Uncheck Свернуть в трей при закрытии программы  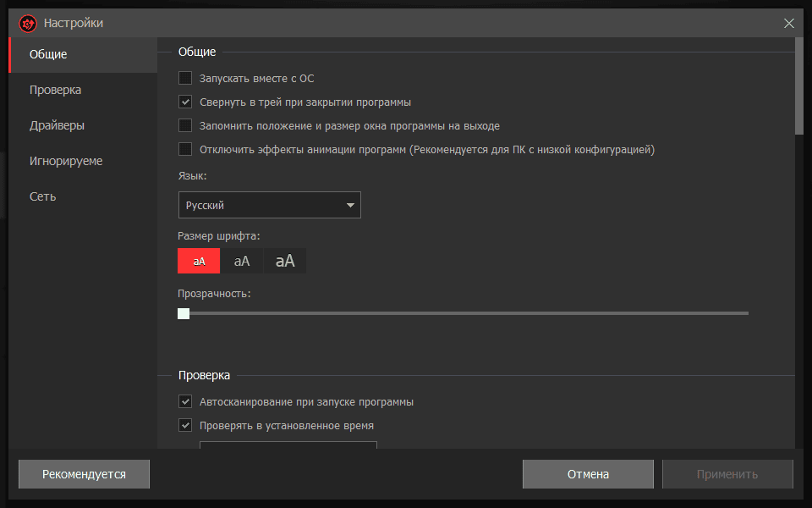point(185,102)
